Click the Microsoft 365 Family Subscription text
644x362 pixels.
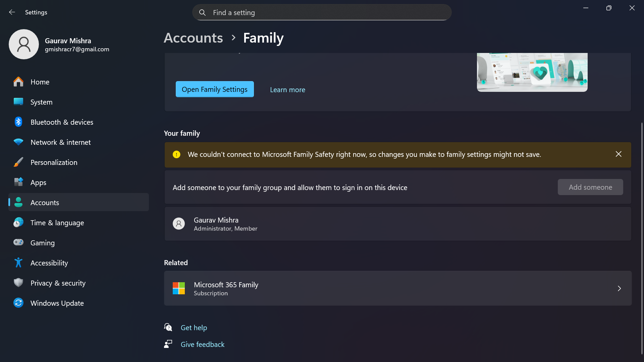coord(226,289)
